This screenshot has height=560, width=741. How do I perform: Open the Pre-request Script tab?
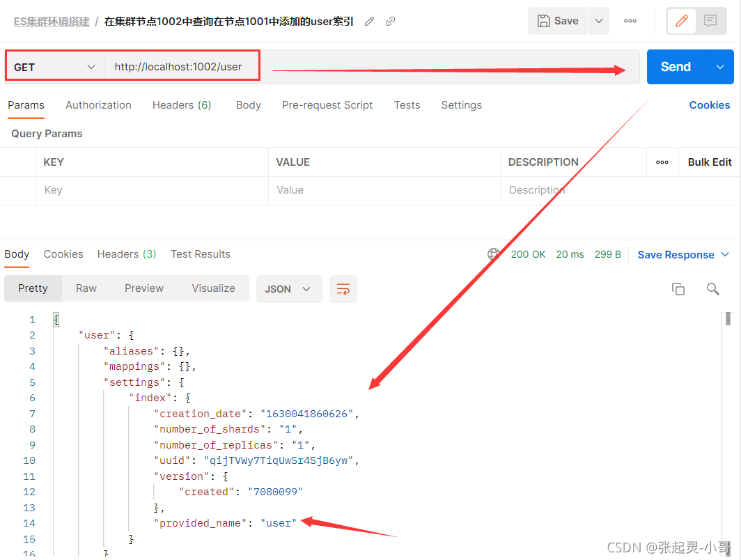click(327, 105)
